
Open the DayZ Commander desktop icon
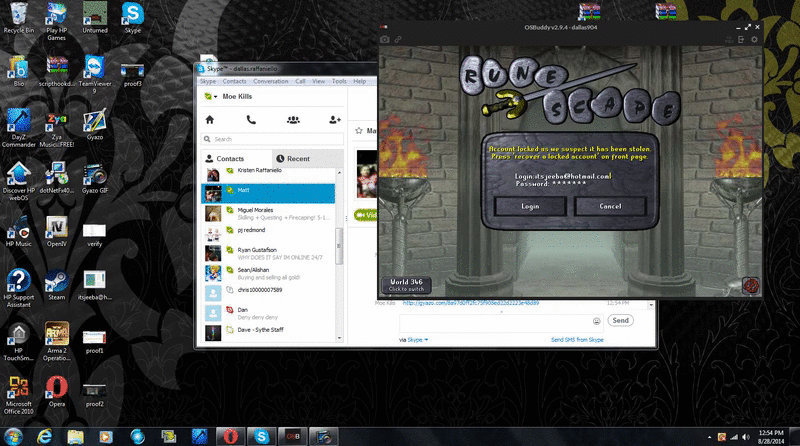19,129
